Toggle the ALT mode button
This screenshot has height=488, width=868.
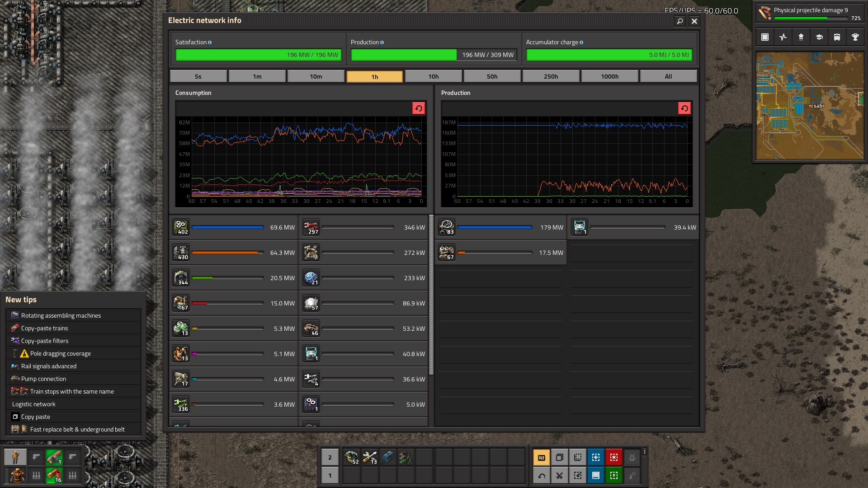pos(541,457)
